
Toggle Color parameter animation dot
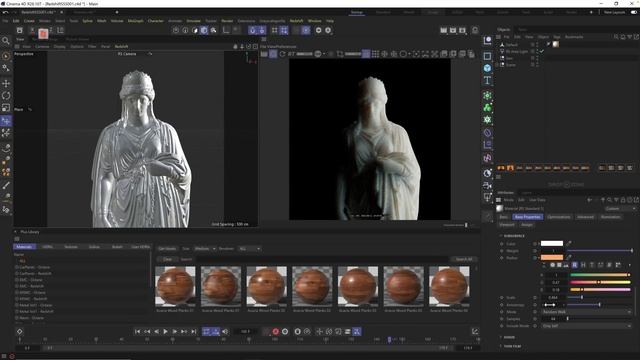[x=502, y=244]
